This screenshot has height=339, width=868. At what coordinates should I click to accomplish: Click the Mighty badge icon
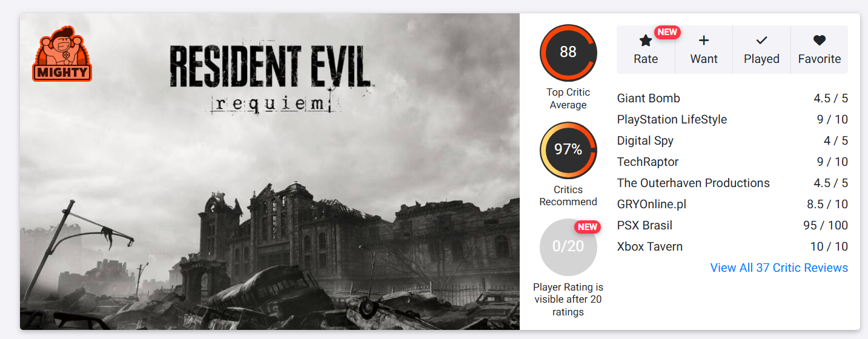[62, 54]
